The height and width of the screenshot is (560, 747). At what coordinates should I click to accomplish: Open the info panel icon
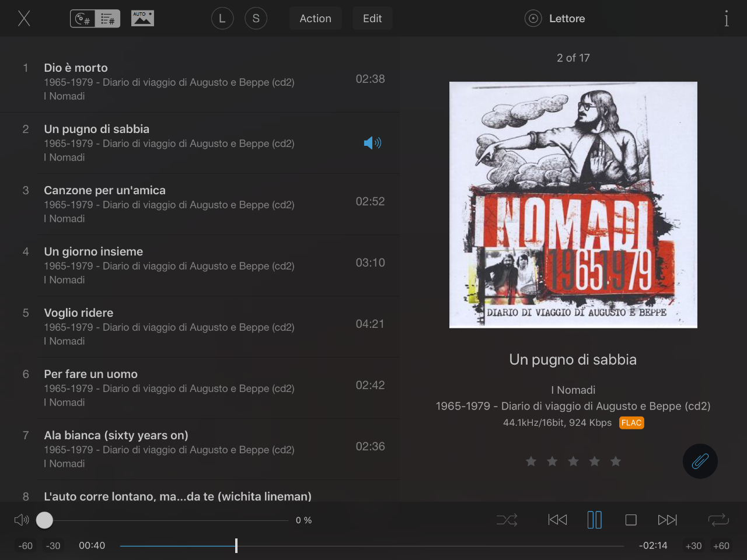coord(726,19)
